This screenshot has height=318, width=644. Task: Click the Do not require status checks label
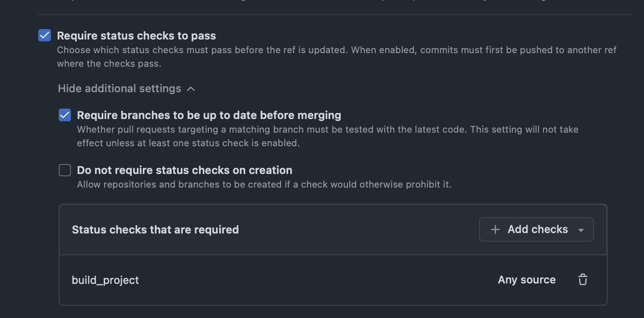[185, 170]
